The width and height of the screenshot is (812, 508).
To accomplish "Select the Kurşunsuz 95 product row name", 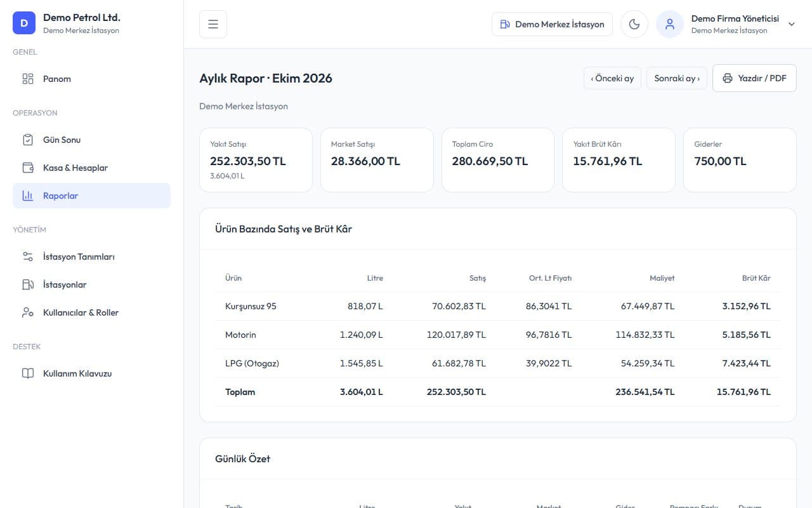I will tap(251, 306).
